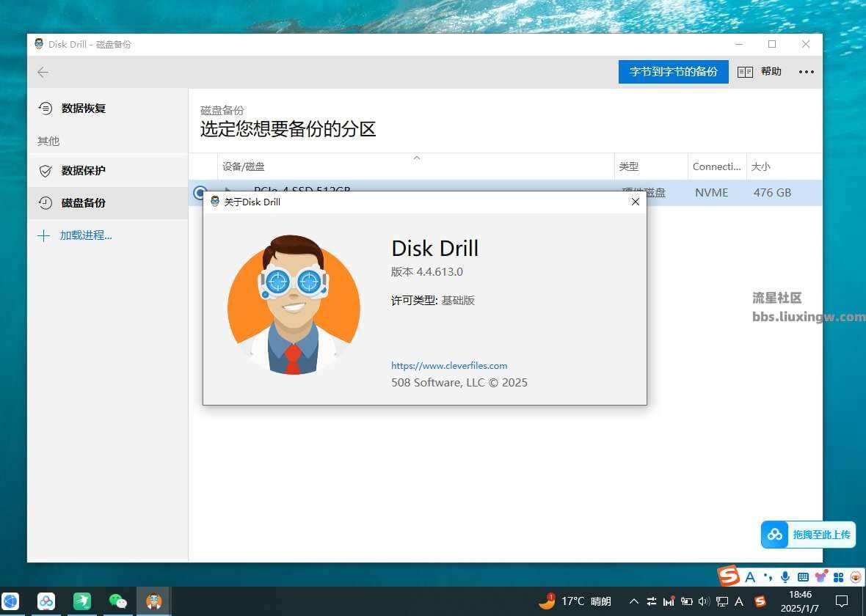
Task: Click the 508 Software, LLC © 2025 text
Action: tap(459, 383)
